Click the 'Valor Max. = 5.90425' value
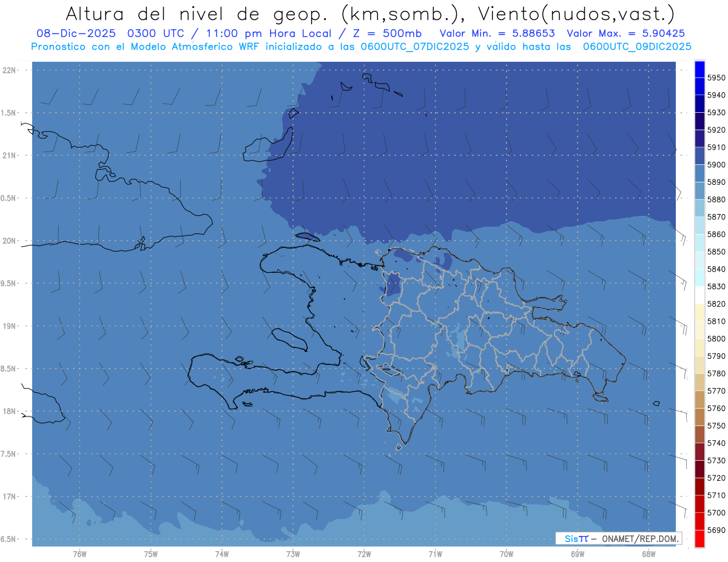The height and width of the screenshot is (562, 728). point(626,33)
